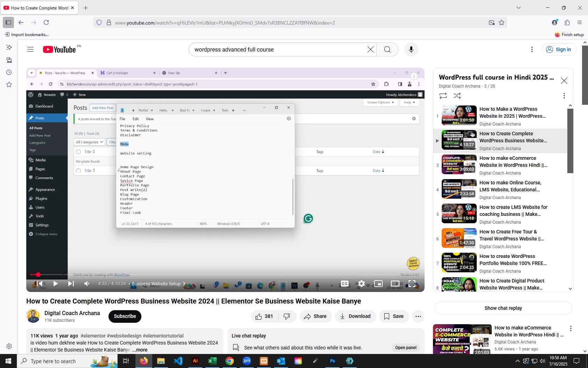Save video to a playlist
This screenshot has height=368, width=588.
tap(394, 316)
